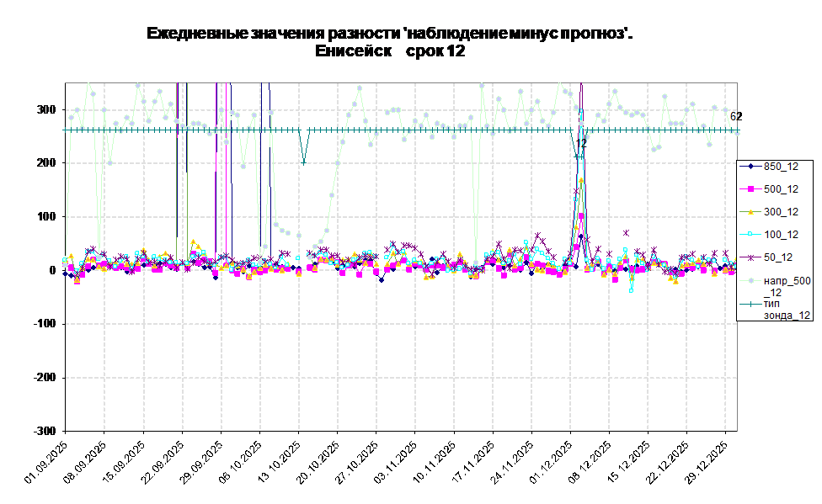Select the yellow triangle marker for 300_12 in legend
The height and width of the screenshot is (504, 822).
pyautogui.click(x=750, y=212)
